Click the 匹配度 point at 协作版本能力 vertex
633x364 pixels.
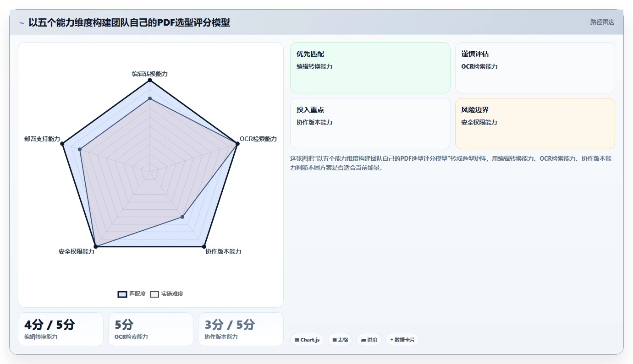coord(204,247)
